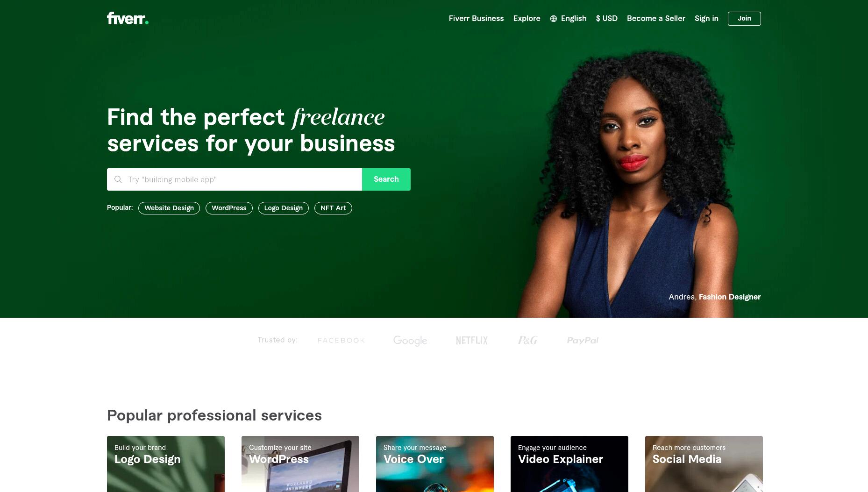
Task: Open the Explore menu
Action: coord(526,19)
